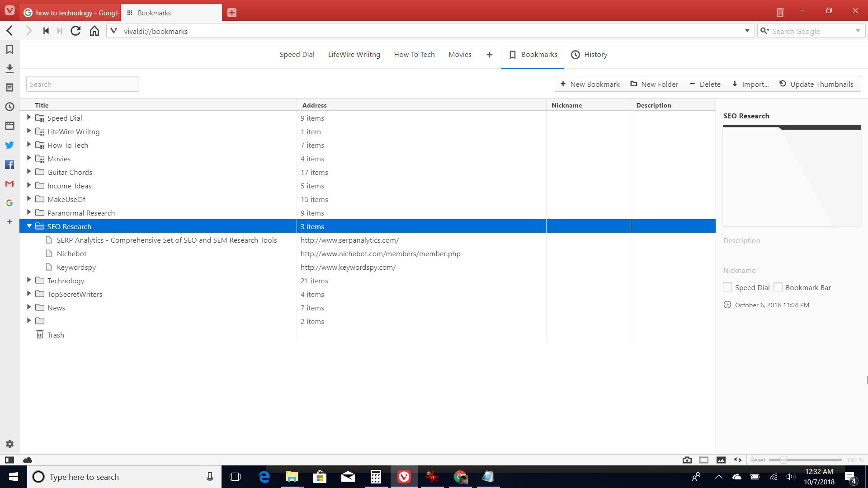Switch to the History tab

(x=590, y=54)
